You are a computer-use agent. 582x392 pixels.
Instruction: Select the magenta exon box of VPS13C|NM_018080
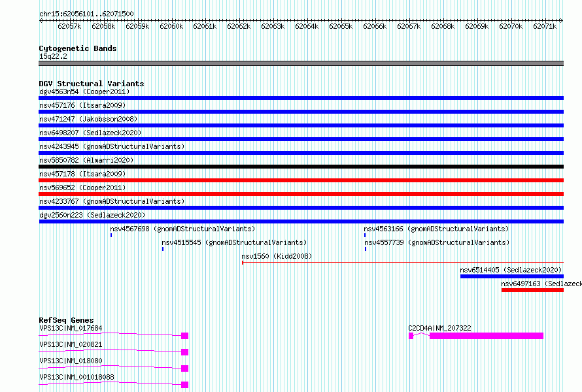(x=185, y=368)
